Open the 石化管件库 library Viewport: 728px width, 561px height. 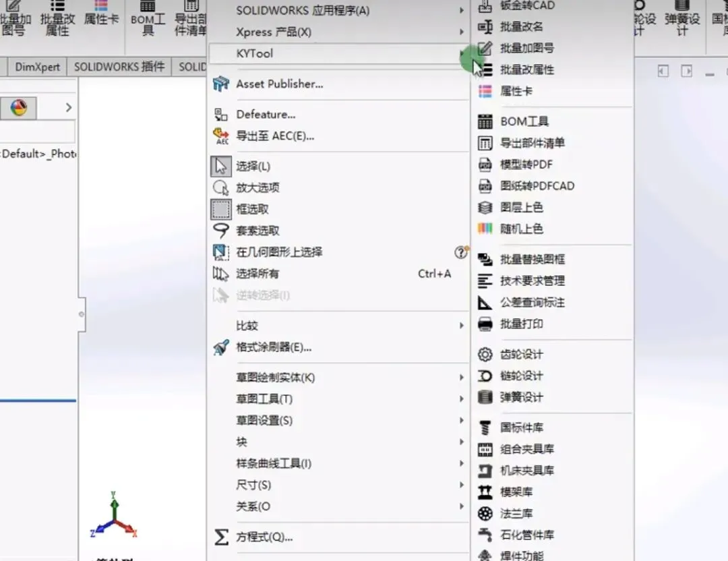coord(526,535)
